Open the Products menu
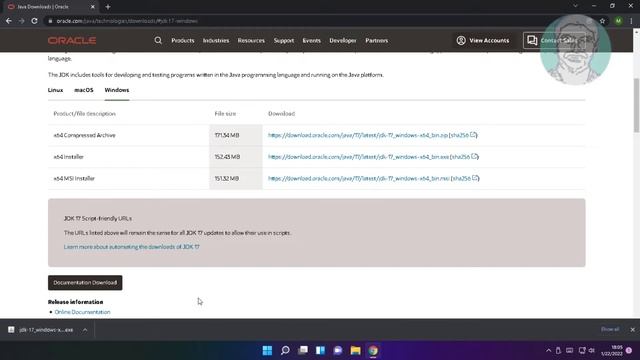The image size is (640, 360). click(182, 40)
